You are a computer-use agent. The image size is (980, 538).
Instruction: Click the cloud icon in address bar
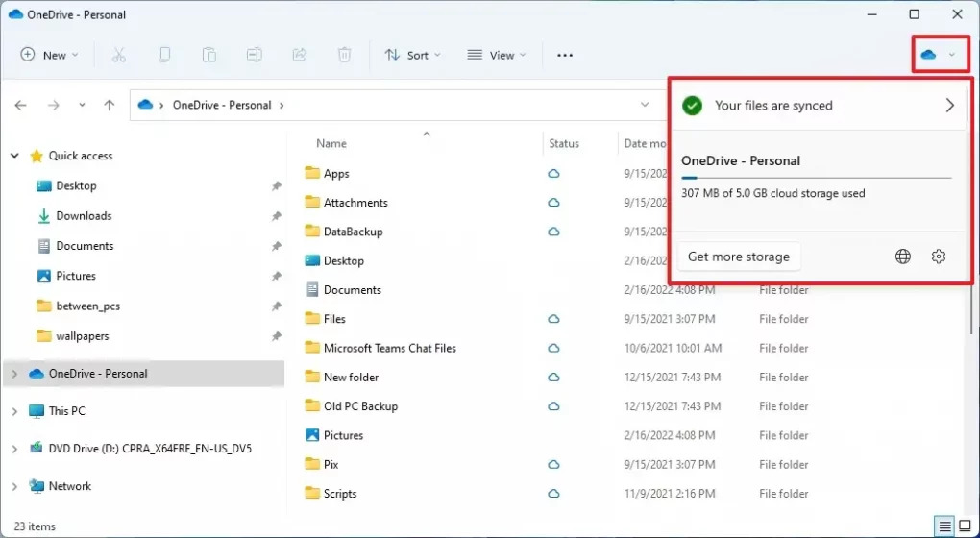146,105
